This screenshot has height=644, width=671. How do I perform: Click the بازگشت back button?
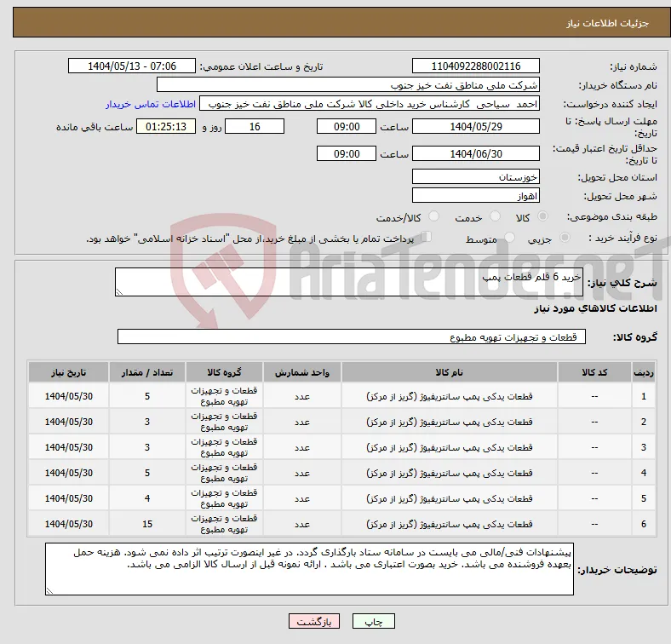(314, 621)
